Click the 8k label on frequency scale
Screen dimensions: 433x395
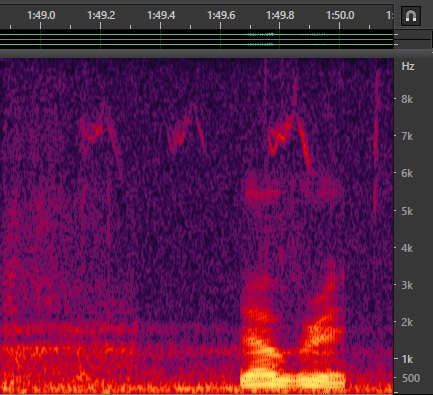pyautogui.click(x=407, y=99)
